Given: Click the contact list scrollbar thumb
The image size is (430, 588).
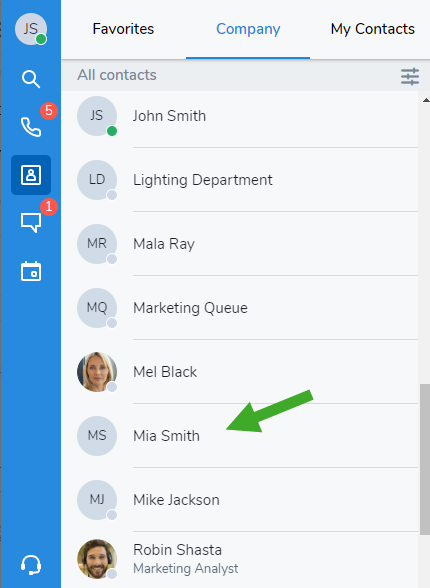Looking at the screenshot, I should (x=425, y=459).
